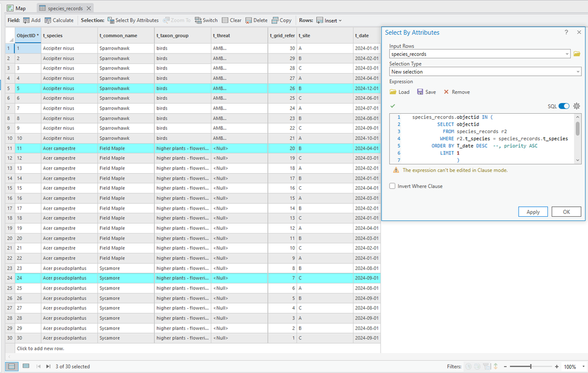Confirm the dialog with OK
588x373 pixels.
click(x=566, y=212)
